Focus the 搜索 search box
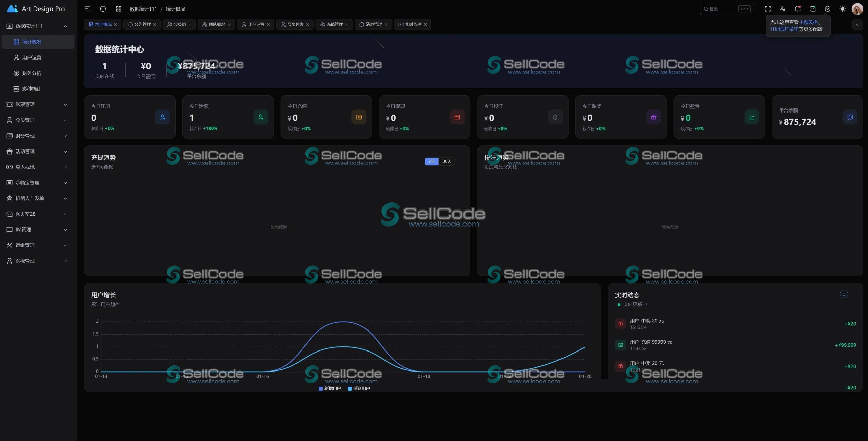Viewport: 868px width, 441px height. tap(727, 9)
